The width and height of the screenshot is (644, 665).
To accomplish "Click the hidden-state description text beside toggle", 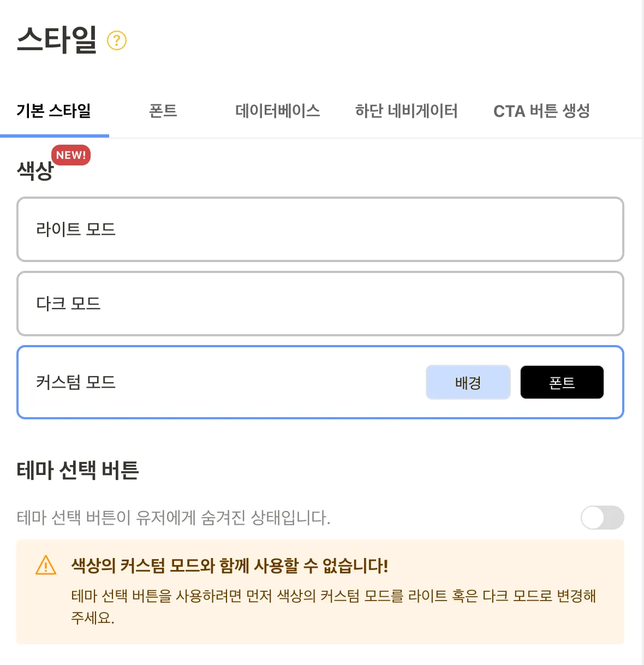I will click(174, 518).
